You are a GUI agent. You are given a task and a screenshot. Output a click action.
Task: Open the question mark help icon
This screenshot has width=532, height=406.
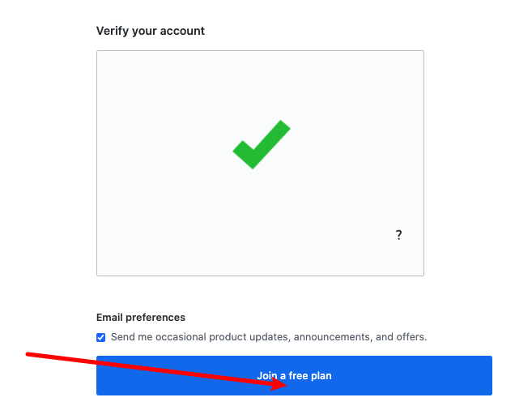click(398, 234)
